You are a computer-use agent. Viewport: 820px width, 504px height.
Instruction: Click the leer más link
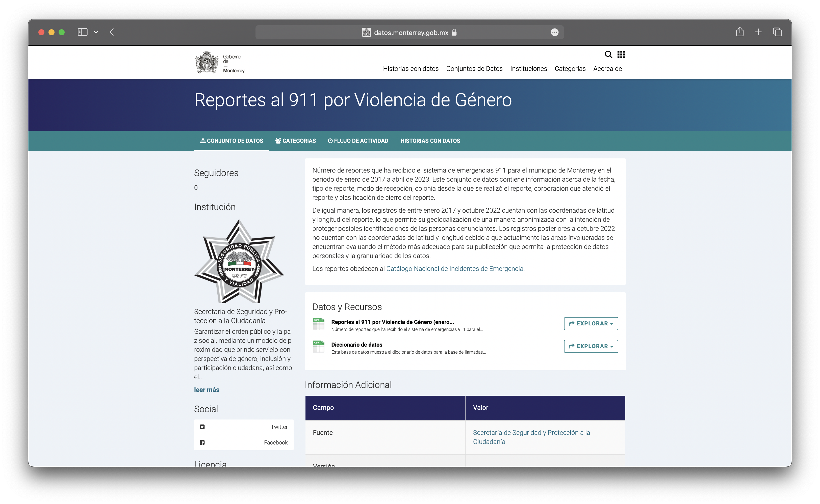click(x=207, y=390)
